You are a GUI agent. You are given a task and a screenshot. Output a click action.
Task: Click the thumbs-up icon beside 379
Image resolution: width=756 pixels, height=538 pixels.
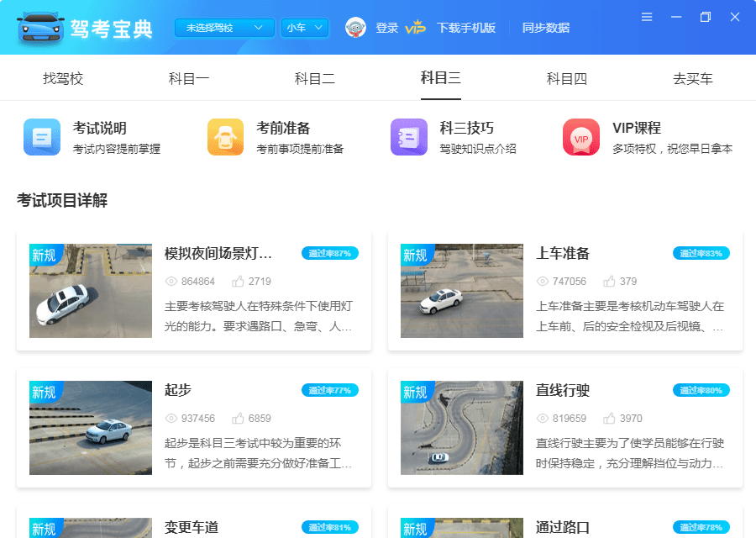click(609, 281)
